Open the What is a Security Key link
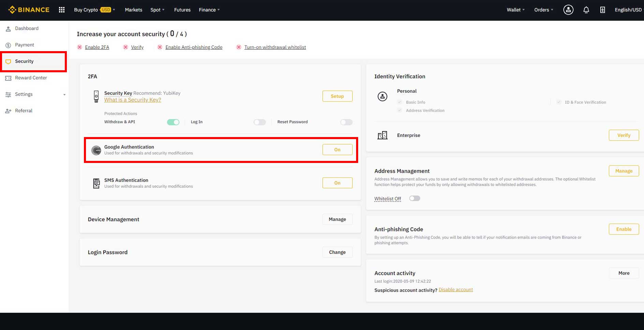644x330 pixels. [x=133, y=100]
